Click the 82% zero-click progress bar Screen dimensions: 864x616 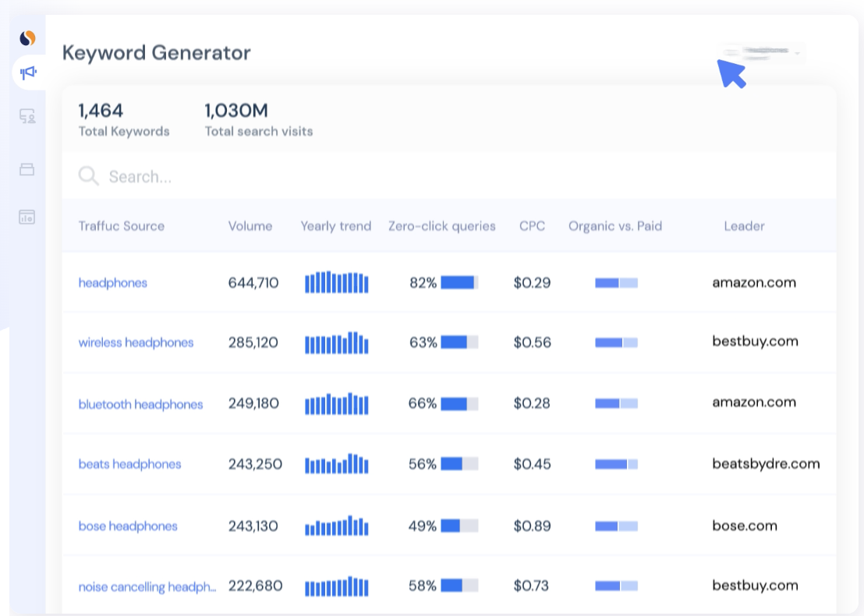tap(459, 282)
